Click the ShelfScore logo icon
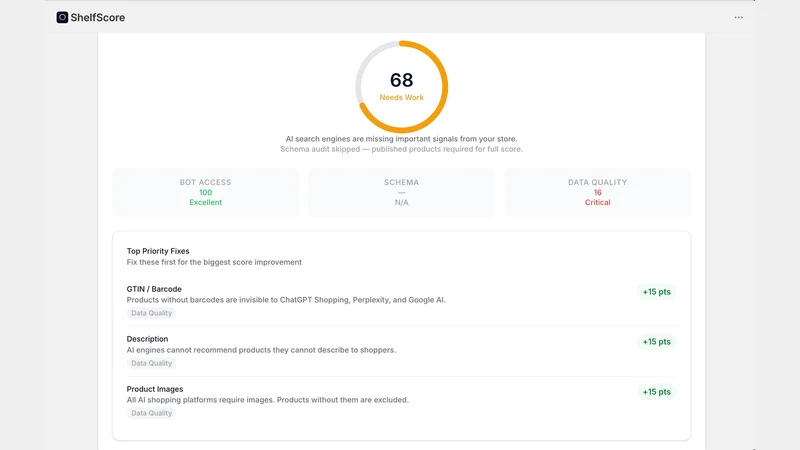 62,17
